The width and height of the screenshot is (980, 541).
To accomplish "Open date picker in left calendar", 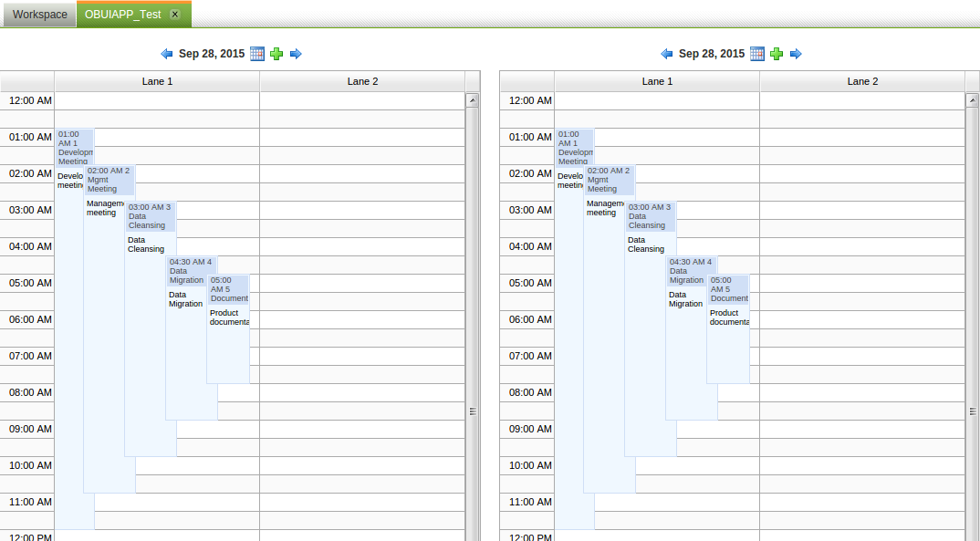I will point(257,54).
